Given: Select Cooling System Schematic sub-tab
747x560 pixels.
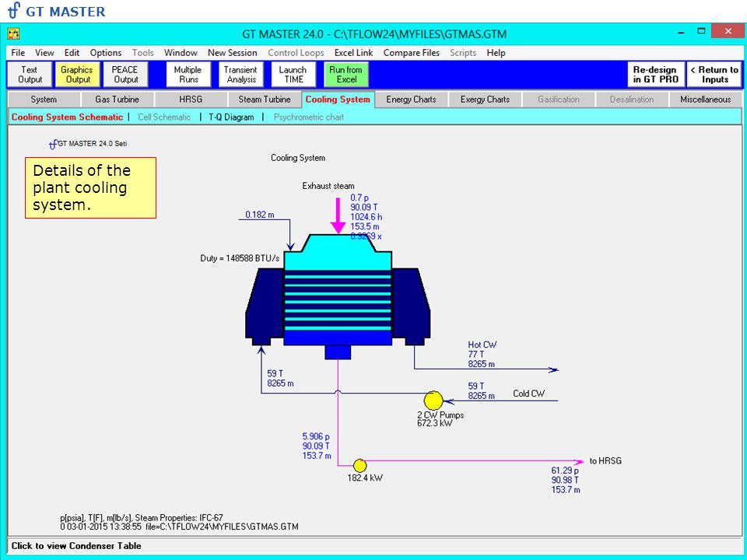Looking at the screenshot, I should pyautogui.click(x=67, y=117).
